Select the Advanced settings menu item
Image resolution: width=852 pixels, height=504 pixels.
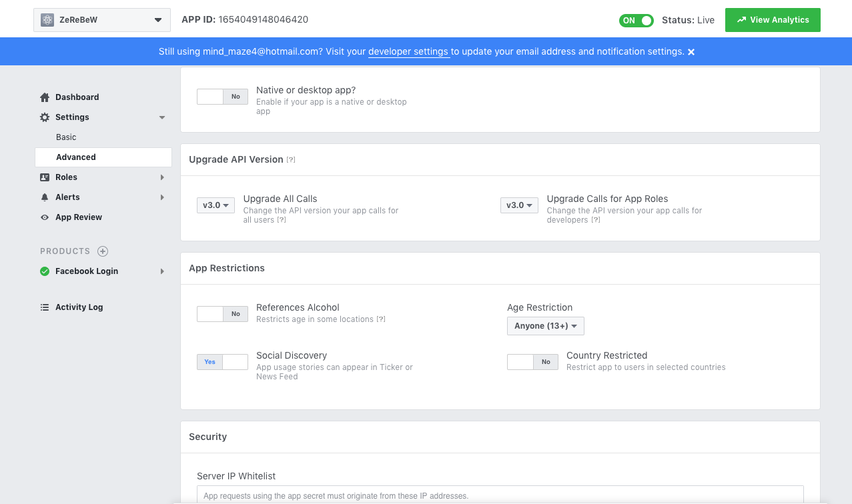(x=76, y=157)
